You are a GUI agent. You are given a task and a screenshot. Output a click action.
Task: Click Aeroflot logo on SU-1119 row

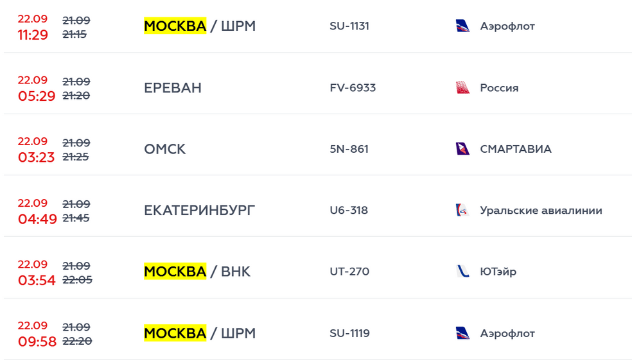(462, 333)
